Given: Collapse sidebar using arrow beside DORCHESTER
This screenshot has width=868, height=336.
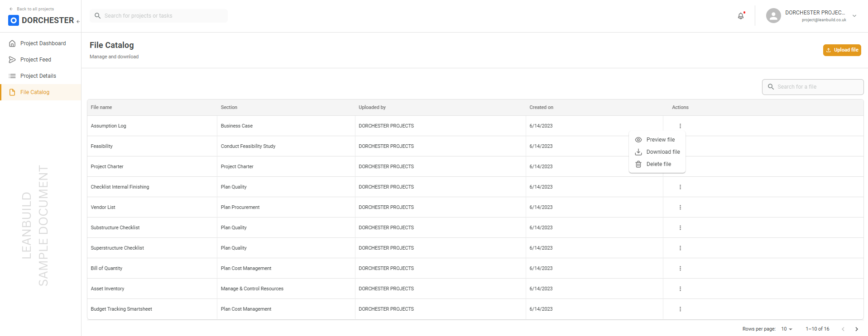Looking at the screenshot, I should coord(78,21).
